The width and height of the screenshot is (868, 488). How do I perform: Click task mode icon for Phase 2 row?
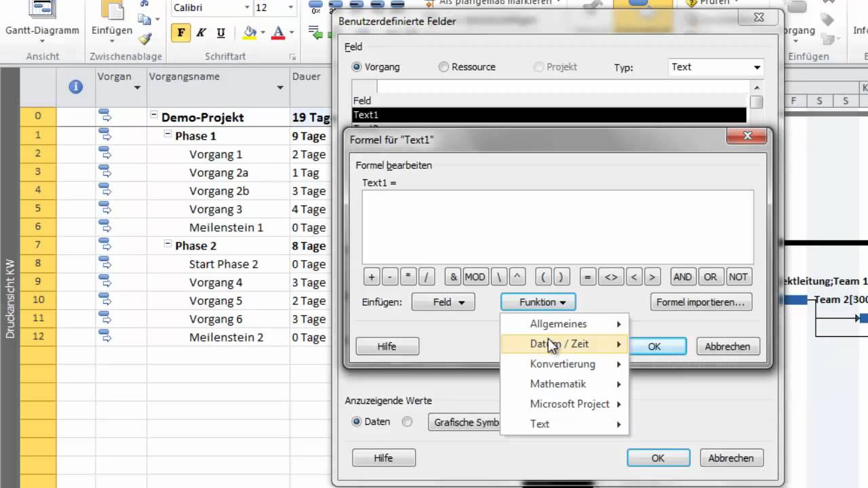click(104, 245)
